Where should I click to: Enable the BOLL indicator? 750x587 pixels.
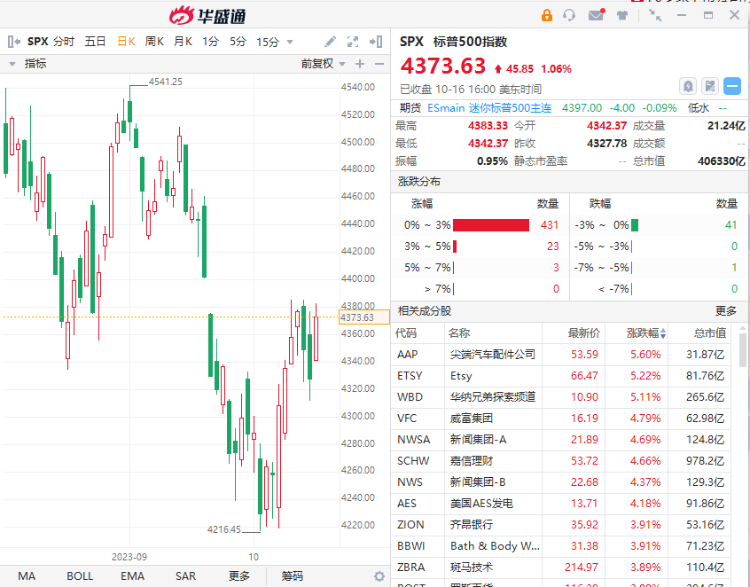point(80,576)
